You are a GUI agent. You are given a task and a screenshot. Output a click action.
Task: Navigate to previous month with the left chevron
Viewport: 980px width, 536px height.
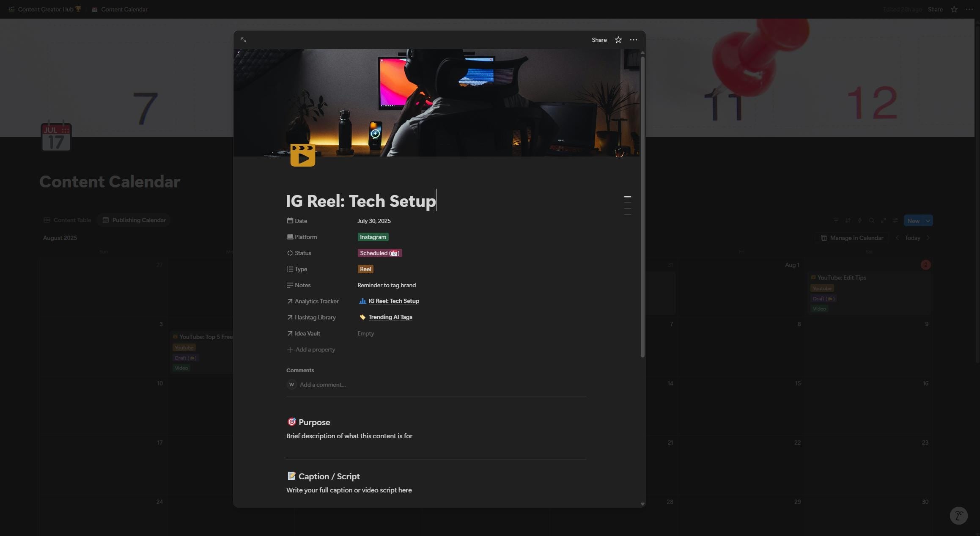(x=897, y=238)
